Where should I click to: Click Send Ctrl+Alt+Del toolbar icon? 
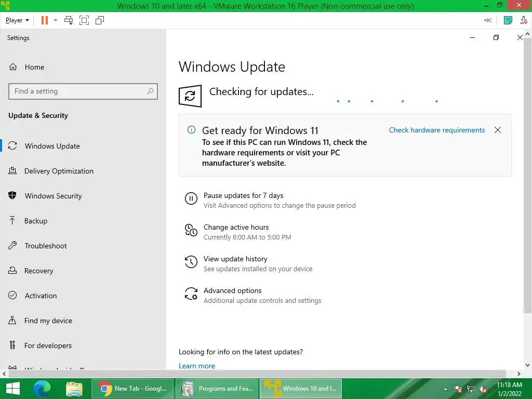tap(69, 20)
